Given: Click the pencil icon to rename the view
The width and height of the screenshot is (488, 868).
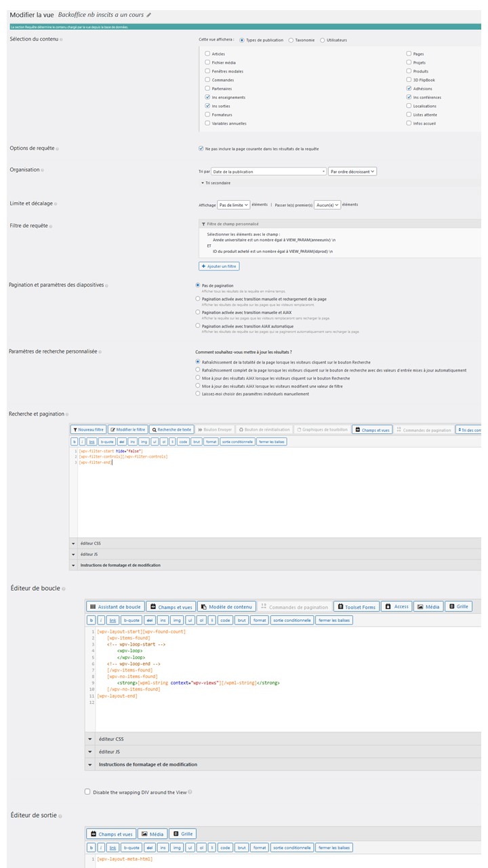Looking at the screenshot, I should click(148, 15).
